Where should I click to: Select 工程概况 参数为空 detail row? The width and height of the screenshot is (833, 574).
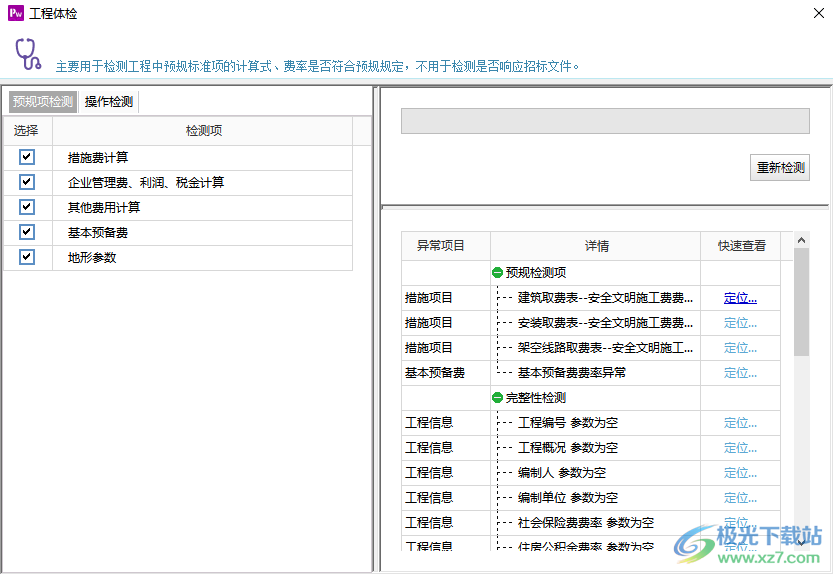pos(568,448)
